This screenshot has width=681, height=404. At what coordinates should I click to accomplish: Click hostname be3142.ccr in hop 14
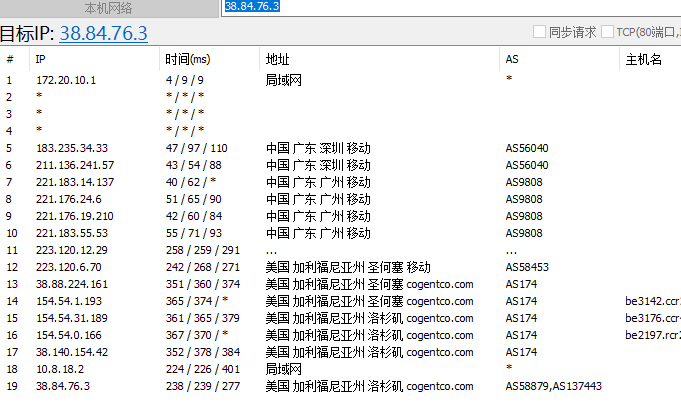[652, 301]
